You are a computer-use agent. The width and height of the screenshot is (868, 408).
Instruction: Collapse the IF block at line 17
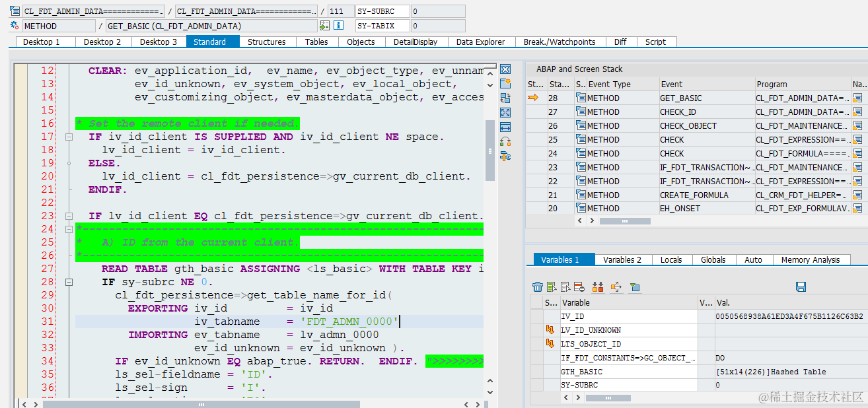point(68,137)
